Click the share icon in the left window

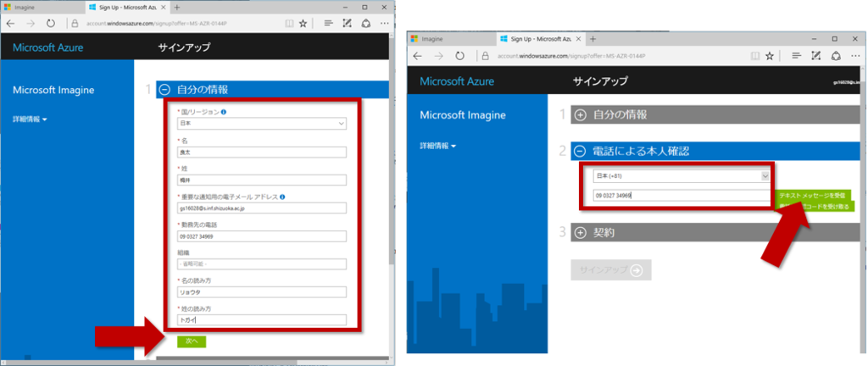tap(365, 24)
